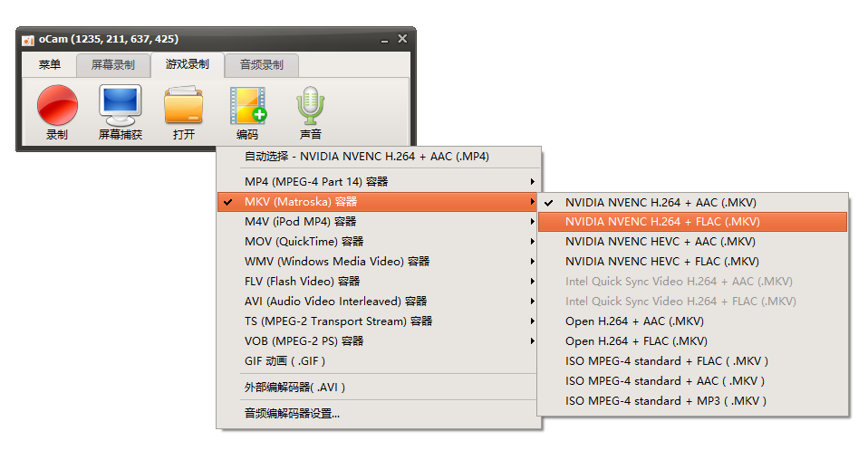Click the red Record (录制) button icon
This screenshot has height=460, width=868.
point(57,105)
